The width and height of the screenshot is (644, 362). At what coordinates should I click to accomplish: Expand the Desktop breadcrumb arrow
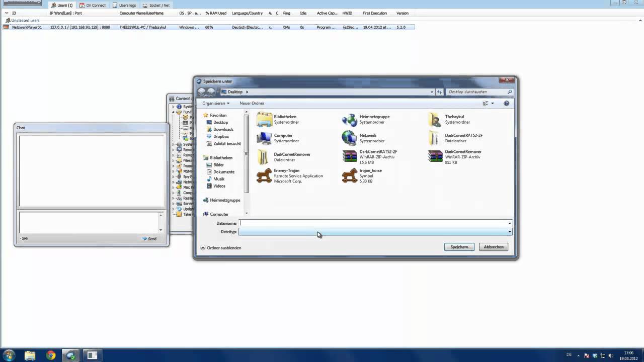click(247, 92)
